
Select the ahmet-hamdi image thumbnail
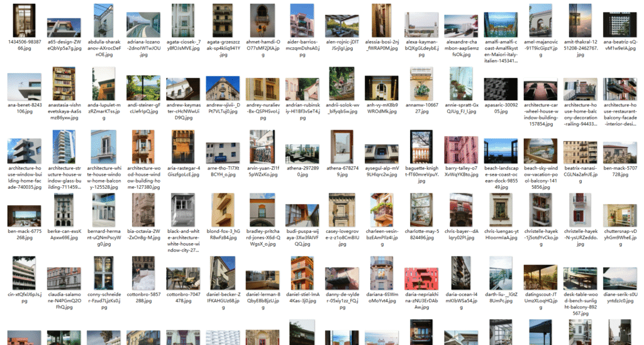263,21
